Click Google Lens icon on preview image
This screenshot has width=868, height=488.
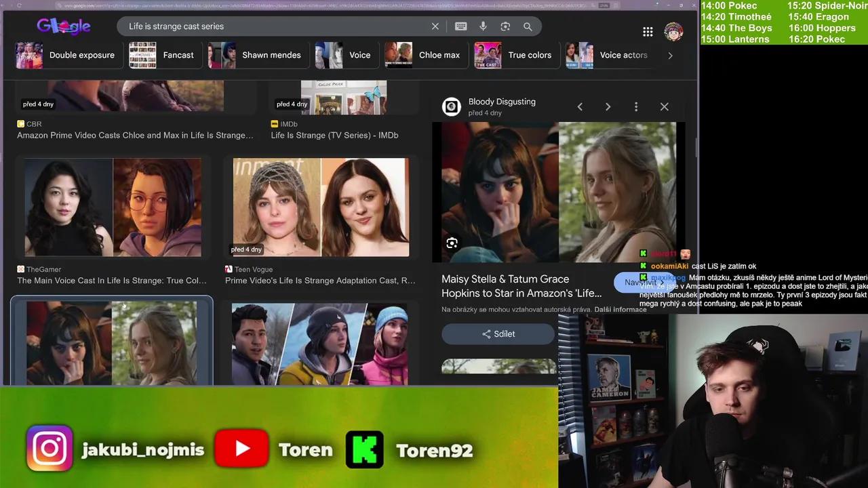452,243
